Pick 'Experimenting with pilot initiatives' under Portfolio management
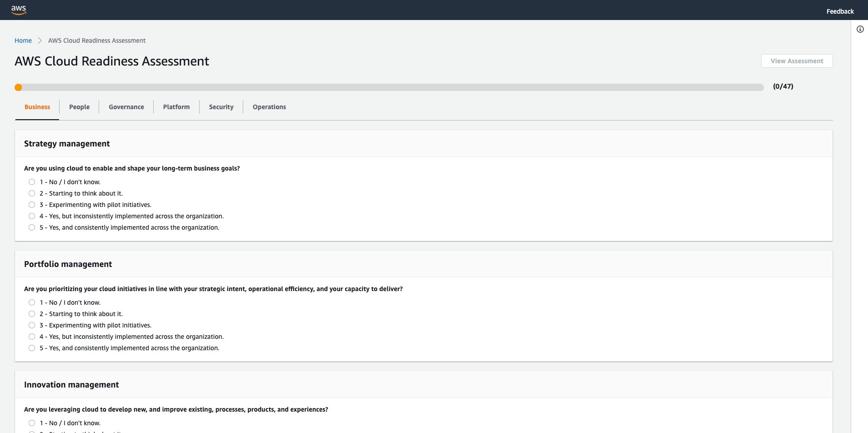 [32, 325]
